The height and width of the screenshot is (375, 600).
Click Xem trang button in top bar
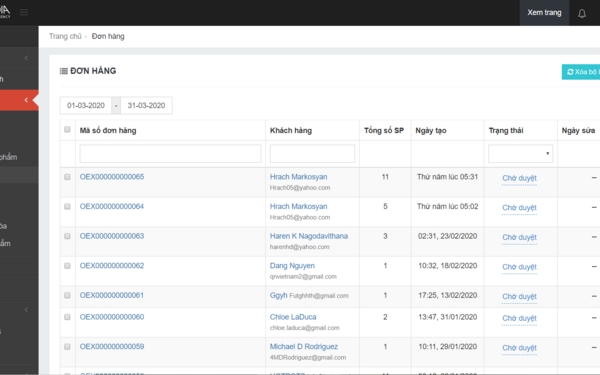pyautogui.click(x=544, y=13)
